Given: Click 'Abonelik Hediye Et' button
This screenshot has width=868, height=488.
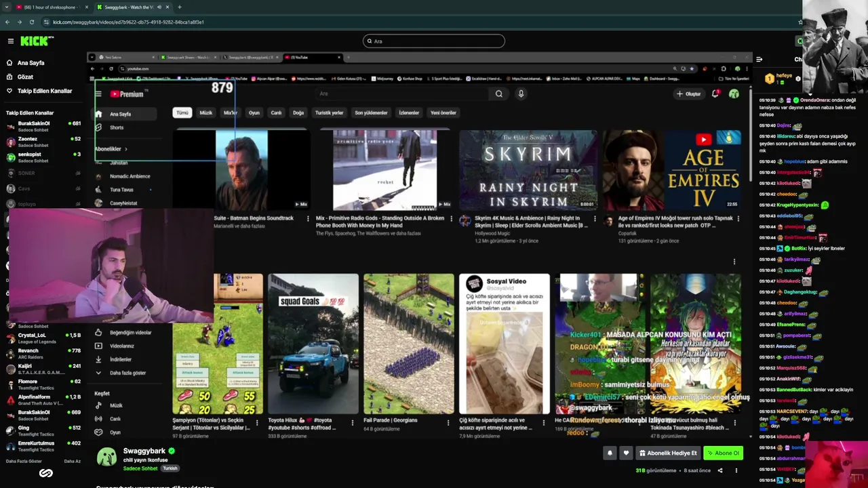Looking at the screenshot, I should [x=668, y=453].
